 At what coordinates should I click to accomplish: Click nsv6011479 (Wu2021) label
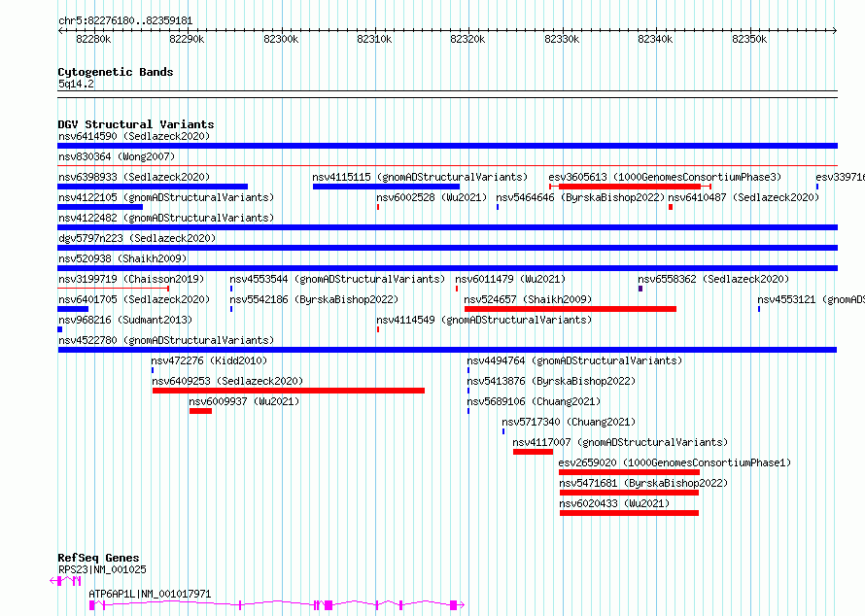tap(510, 279)
